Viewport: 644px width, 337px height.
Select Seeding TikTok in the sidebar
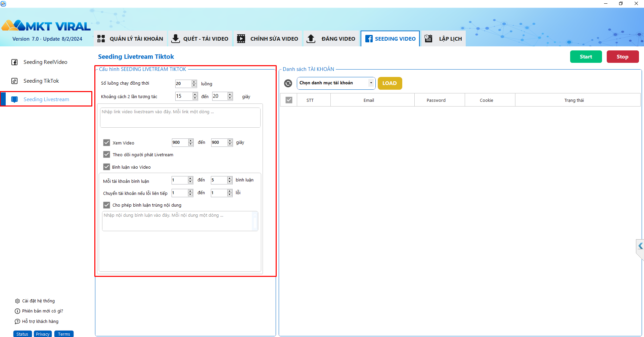[41, 81]
